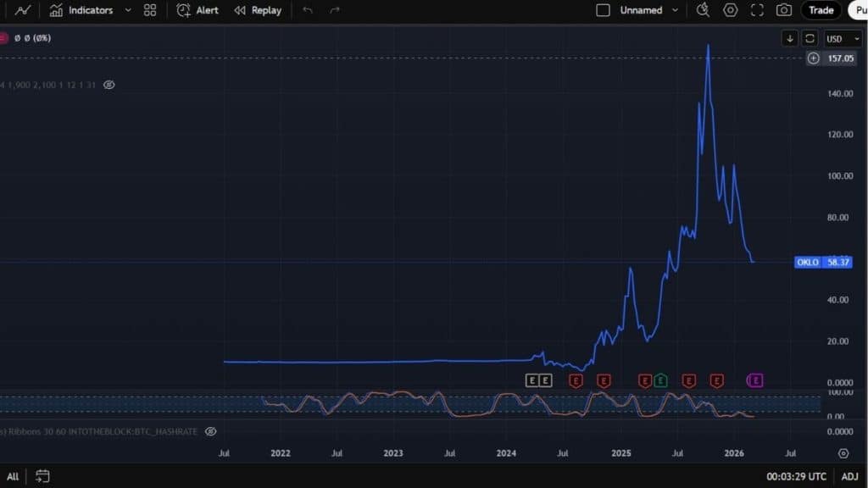Start bar Replay mode

tap(258, 10)
